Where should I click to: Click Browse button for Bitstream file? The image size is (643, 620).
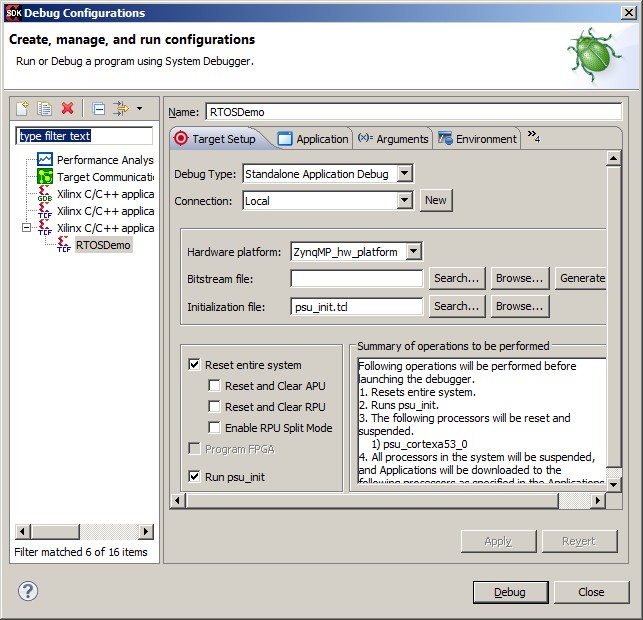[x=519, y=278]
